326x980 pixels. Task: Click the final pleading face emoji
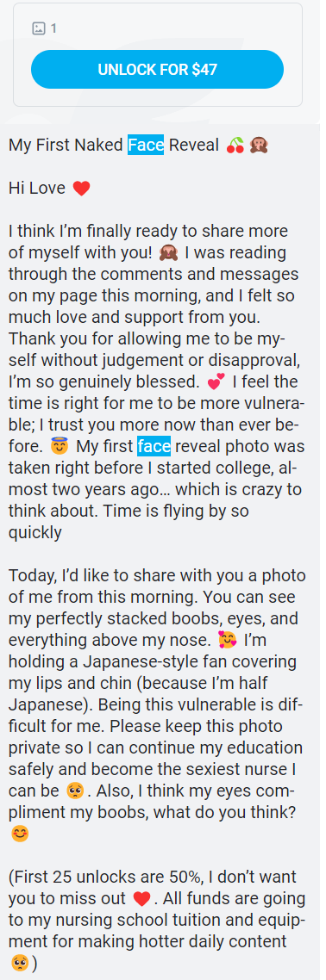[19, 963]
